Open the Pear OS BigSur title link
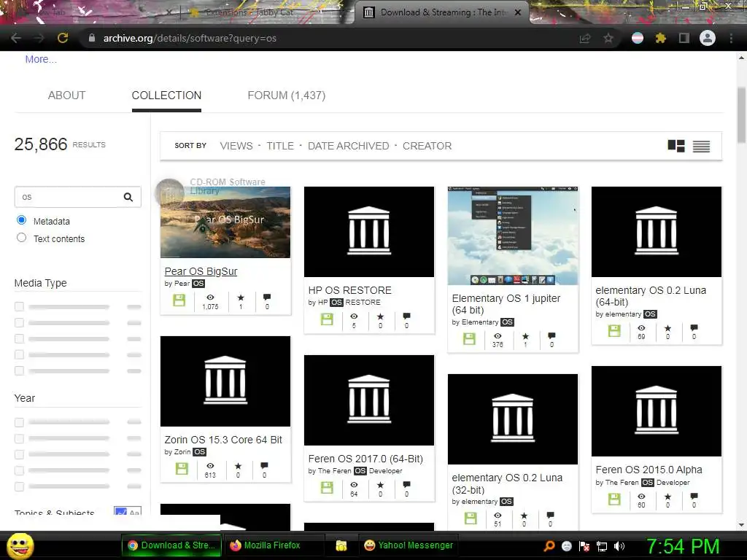Screen dimensions: 747x560 (201, 271)
